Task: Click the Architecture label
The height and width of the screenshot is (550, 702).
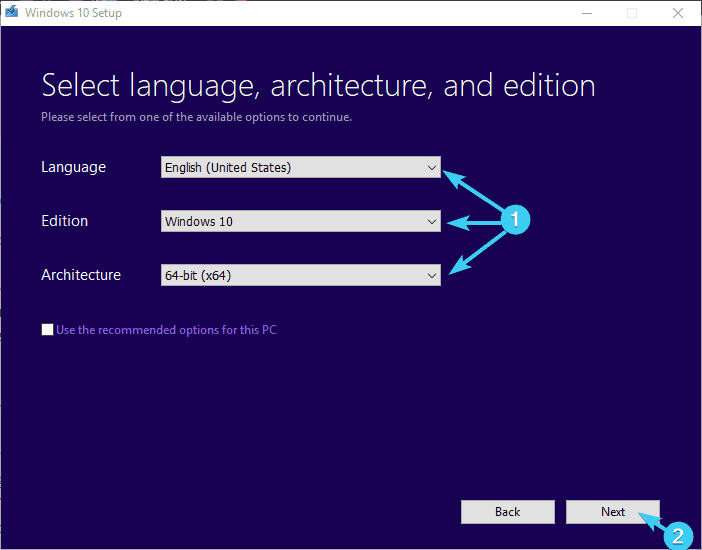Action: pos(81,275)
